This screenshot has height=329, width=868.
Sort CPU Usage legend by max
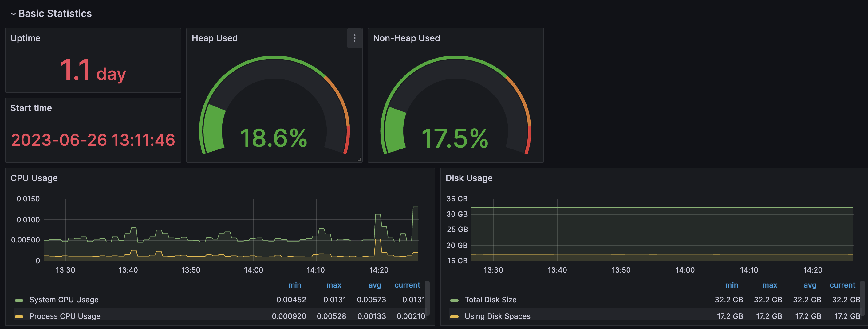pos(334,285)
